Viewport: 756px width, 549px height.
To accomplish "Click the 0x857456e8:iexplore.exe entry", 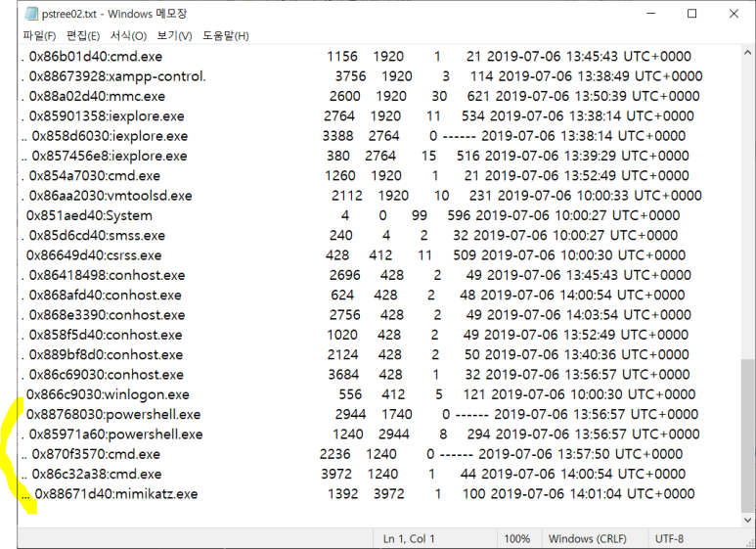I will pos(110,156).
